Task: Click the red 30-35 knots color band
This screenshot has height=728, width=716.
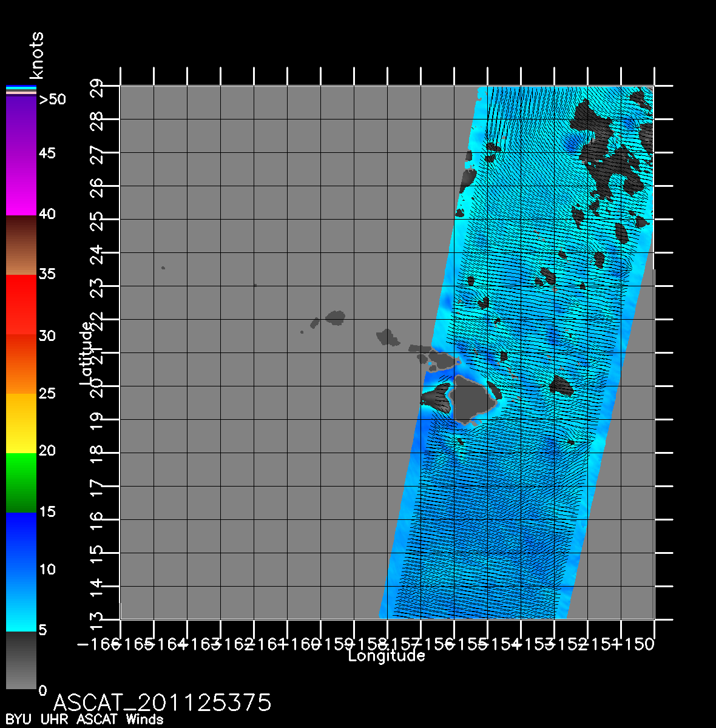Action: pyautogui.click(x=21, y=305)
